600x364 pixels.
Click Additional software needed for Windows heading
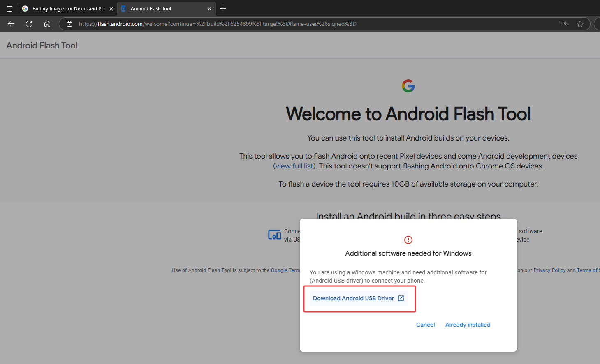click(x=408, y=253)
